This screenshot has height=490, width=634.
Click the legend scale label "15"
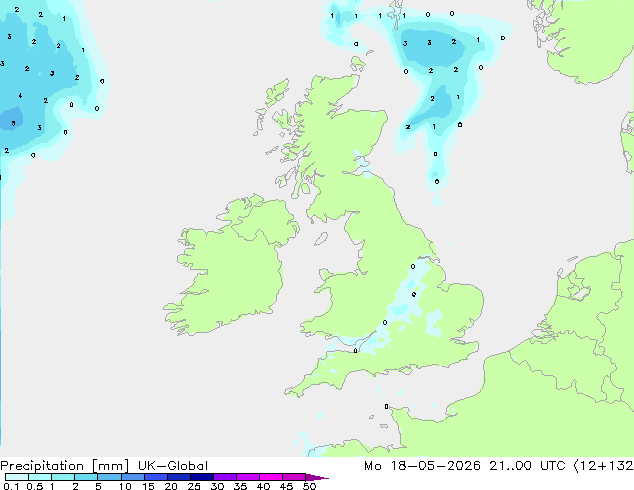tap(148, 486)
